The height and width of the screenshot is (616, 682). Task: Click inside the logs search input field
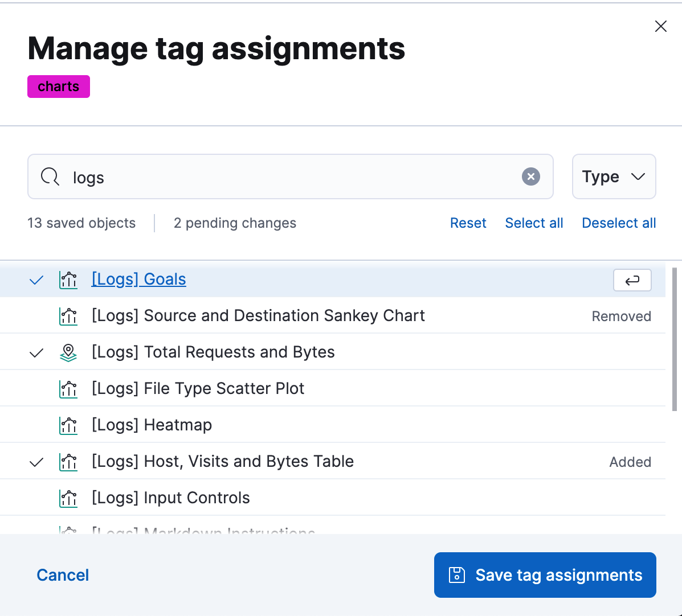coord(228,176)
